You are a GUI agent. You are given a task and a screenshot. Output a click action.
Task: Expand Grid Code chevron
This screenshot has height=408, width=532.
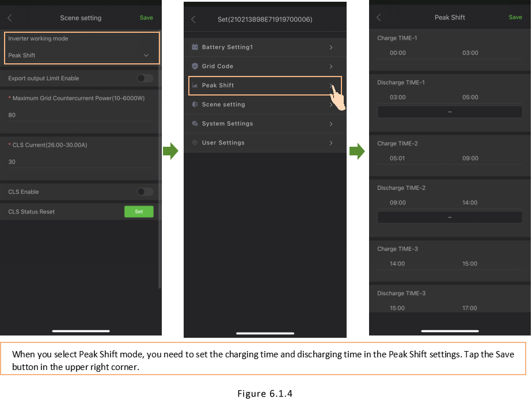pos(331,66)
